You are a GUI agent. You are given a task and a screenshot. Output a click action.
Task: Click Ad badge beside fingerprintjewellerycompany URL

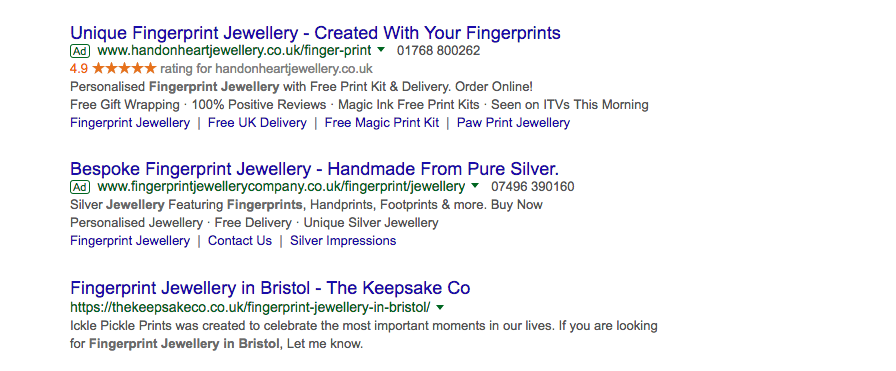click(x=79, y=187)
